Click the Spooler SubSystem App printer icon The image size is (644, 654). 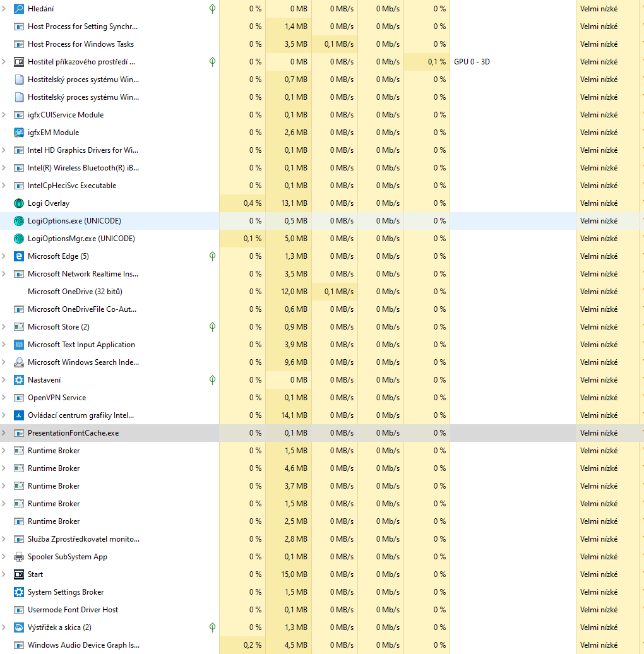[19, 557]
